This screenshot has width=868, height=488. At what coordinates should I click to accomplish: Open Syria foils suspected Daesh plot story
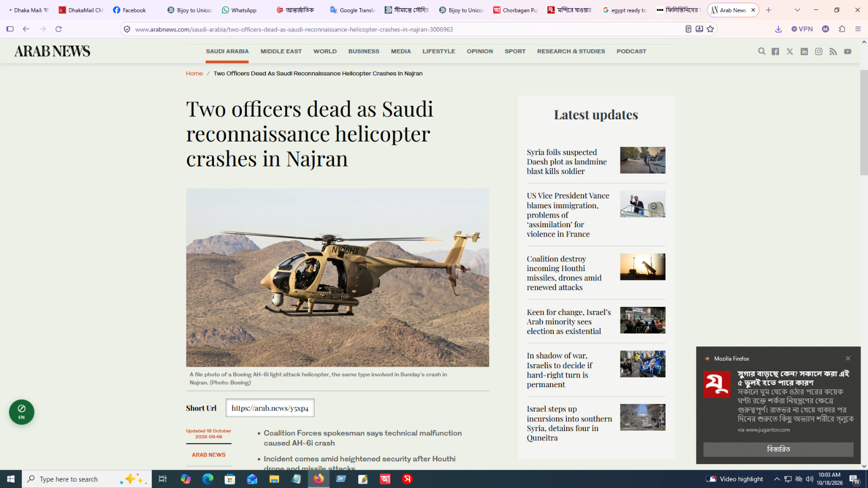coord(567,162)
